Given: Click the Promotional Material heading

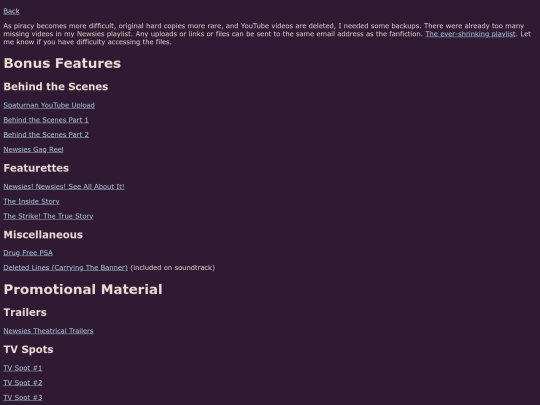Looking at the screenshot, I should 83,290.
